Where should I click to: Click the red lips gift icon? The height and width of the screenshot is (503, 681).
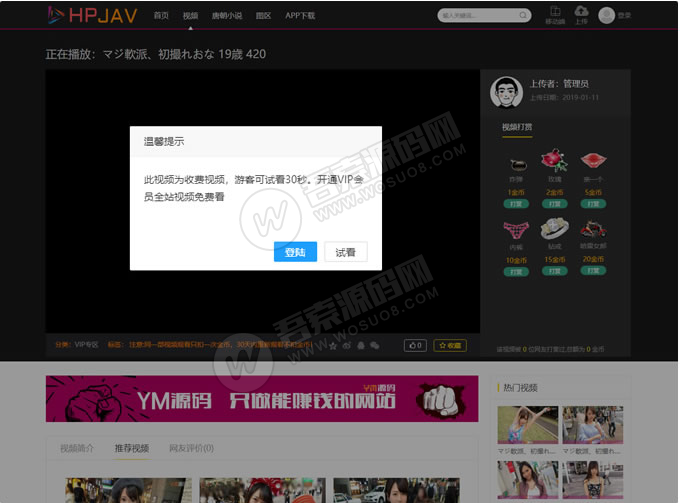point(592,160)
